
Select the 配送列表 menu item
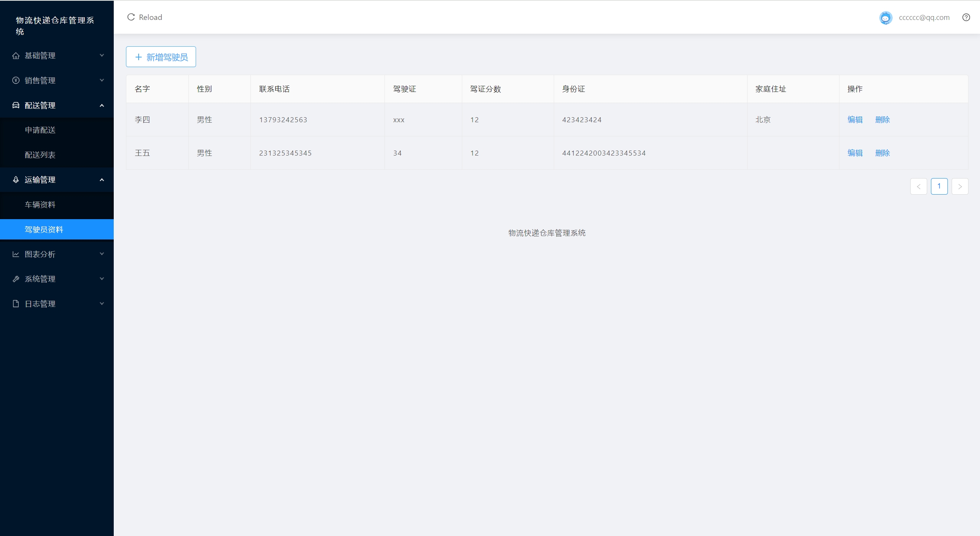40,155
